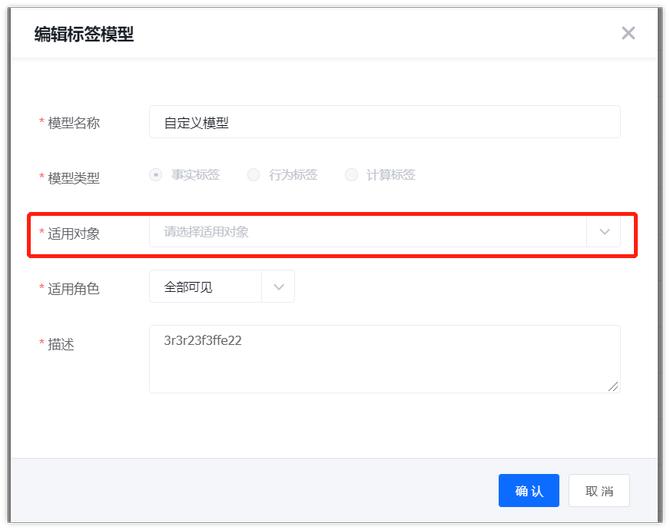This screenshot has height=530, width=670.
Task: Open the 请选择适用对象 select box
Action: [x=367, y=232]
